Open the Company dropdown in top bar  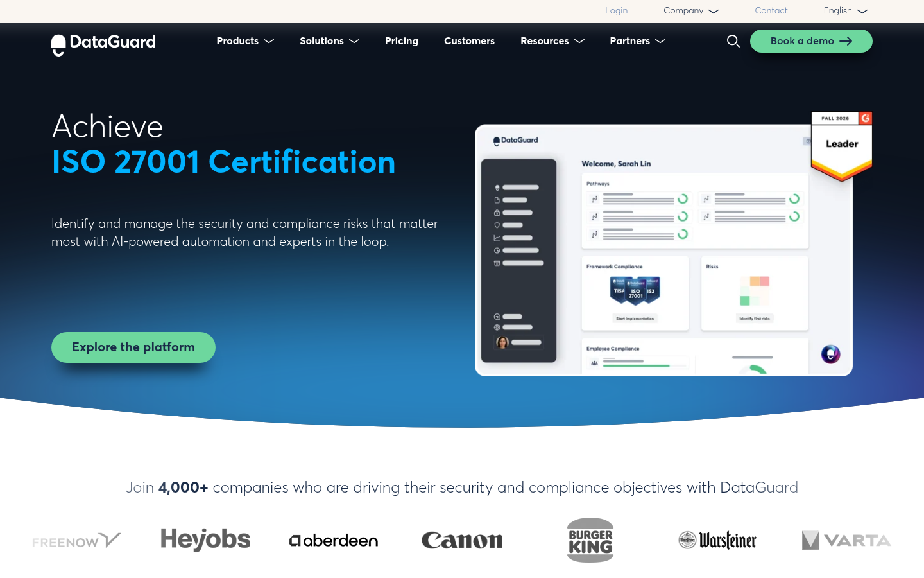691,11
